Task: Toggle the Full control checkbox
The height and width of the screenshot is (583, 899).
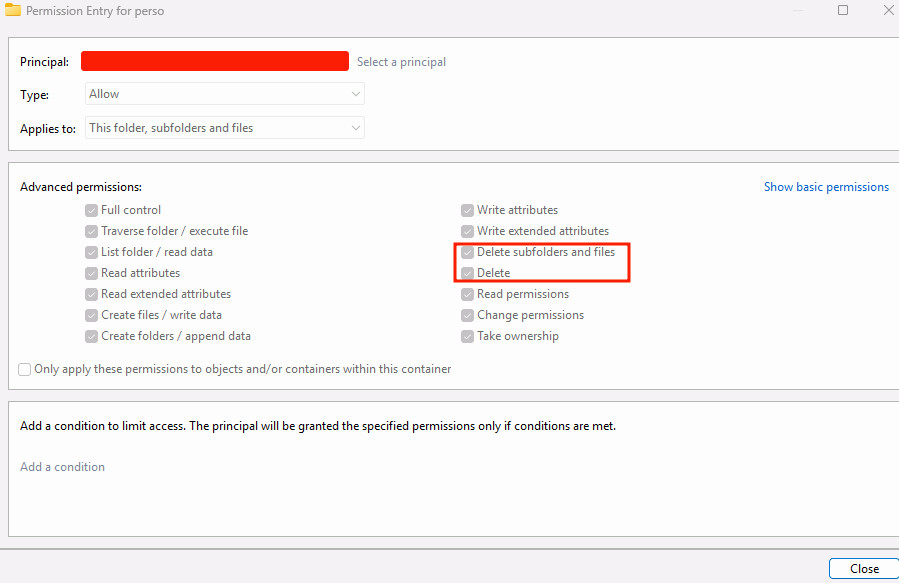Action: (x=92, y=210)
